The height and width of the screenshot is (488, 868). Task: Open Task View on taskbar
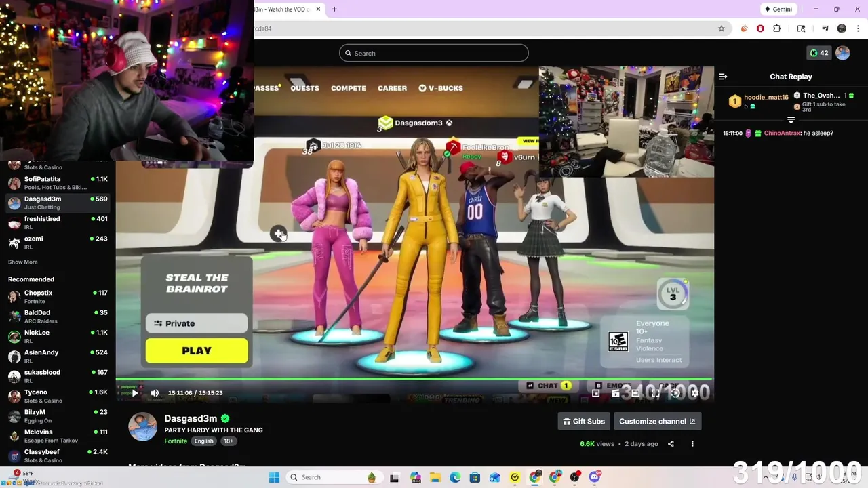coord(394,477)
